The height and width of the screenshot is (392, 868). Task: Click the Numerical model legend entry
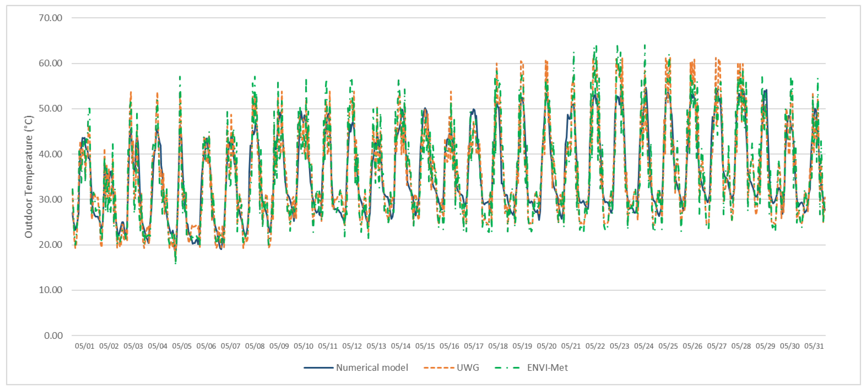coord(372,367)
